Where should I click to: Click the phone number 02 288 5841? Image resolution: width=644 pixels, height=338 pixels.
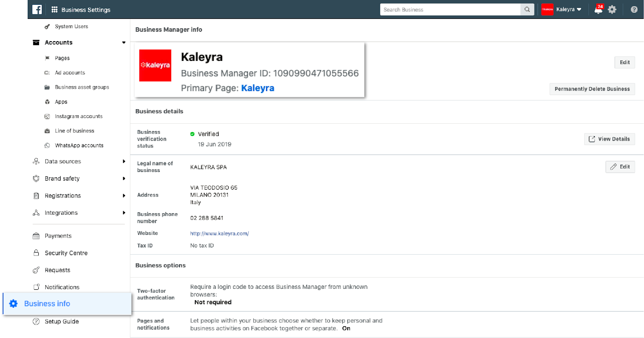point(206,218)
